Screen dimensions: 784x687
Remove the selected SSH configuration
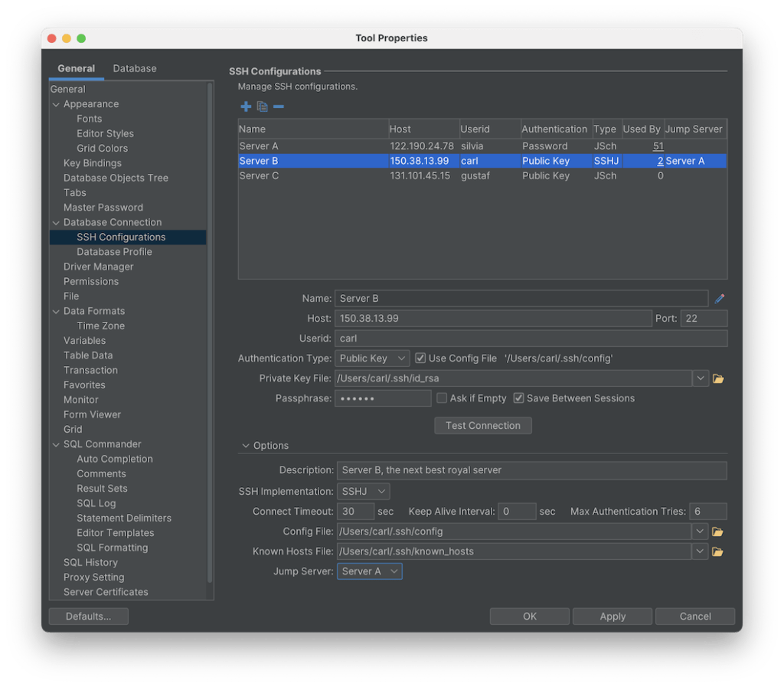click(x=278, y=106)
